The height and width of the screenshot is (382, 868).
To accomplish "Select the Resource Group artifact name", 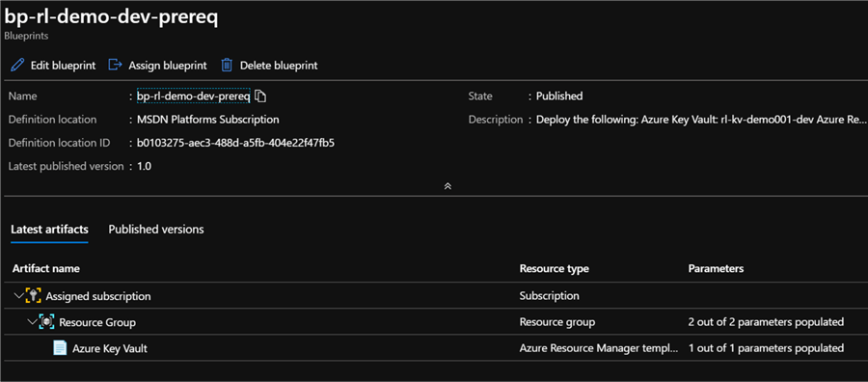I will tap(97, 322).
